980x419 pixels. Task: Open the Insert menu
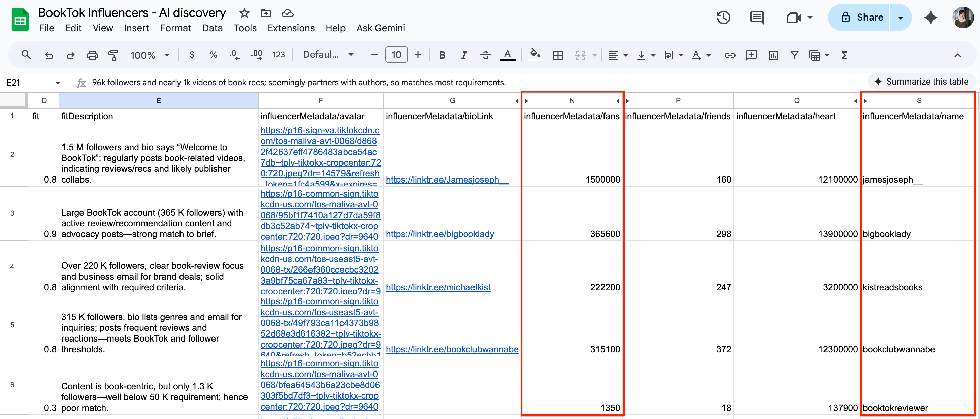[x=137, y=28]
